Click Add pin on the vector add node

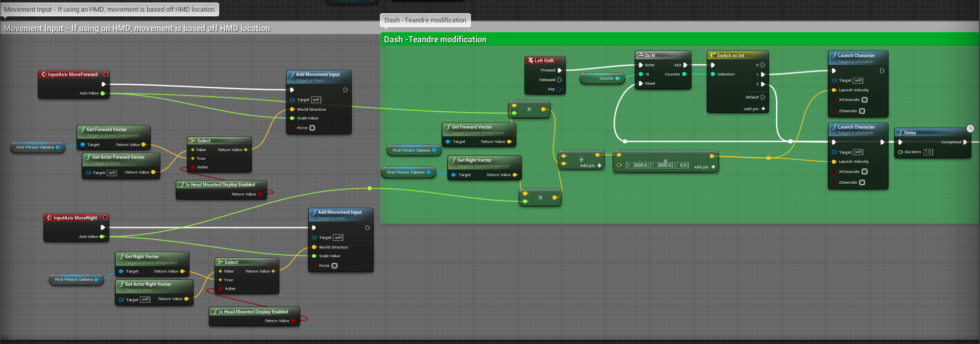pos(591,166)
